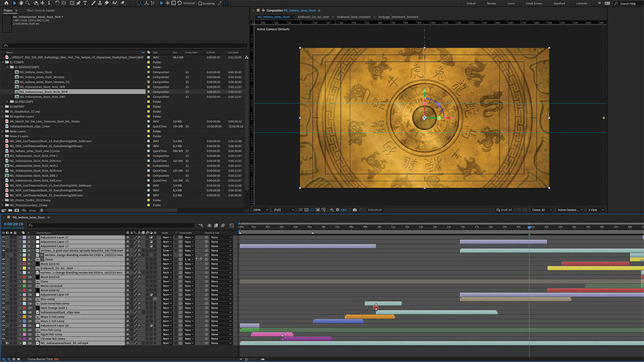Toggle visibility of Egypt-full-comp layer

3,334
